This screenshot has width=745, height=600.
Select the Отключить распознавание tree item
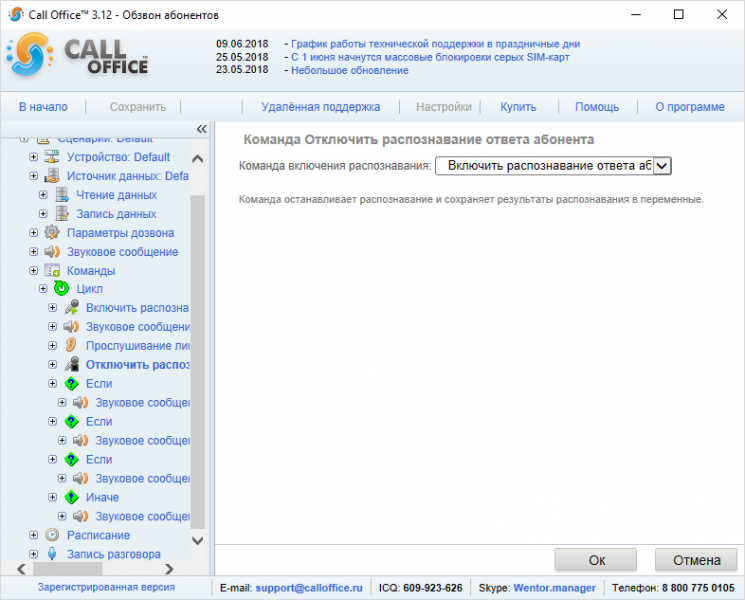click(x=137, y=365)
